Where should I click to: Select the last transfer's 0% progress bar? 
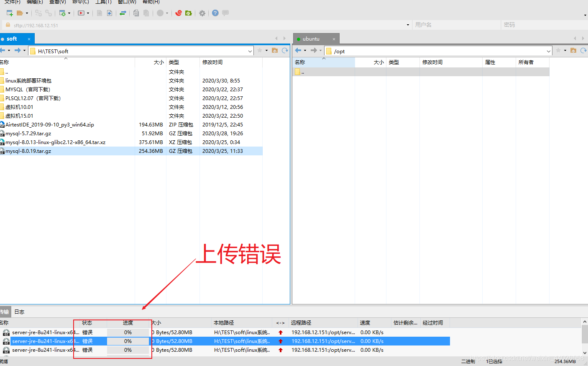point(128,350)
